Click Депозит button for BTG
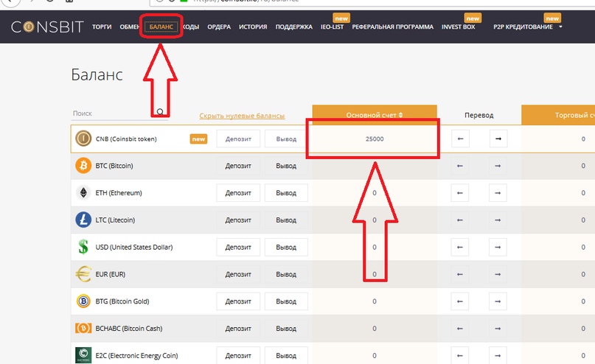The width and height of the screenshot is (595, 364). (238, 301)
